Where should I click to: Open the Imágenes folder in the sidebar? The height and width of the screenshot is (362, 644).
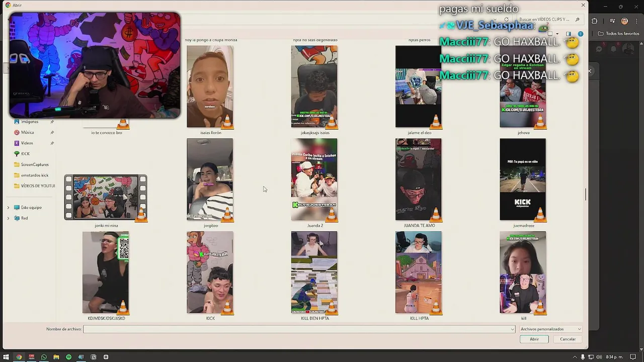30,122
